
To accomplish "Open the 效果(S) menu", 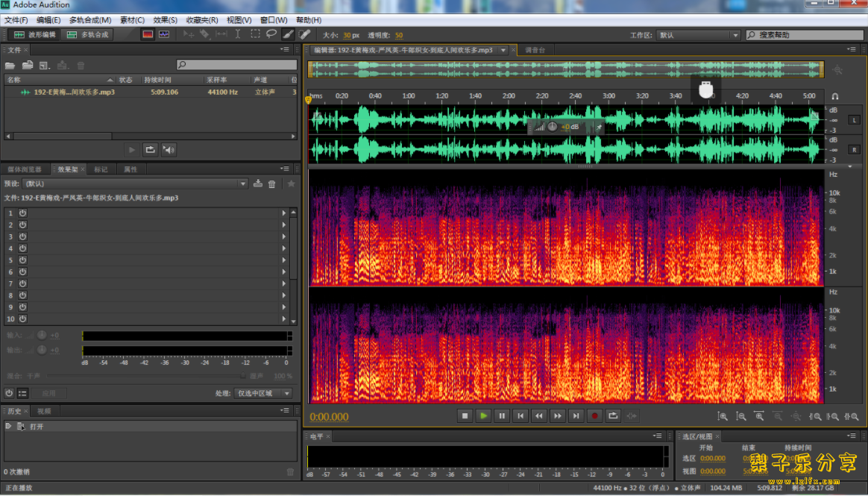I will [x=165, y=20].
